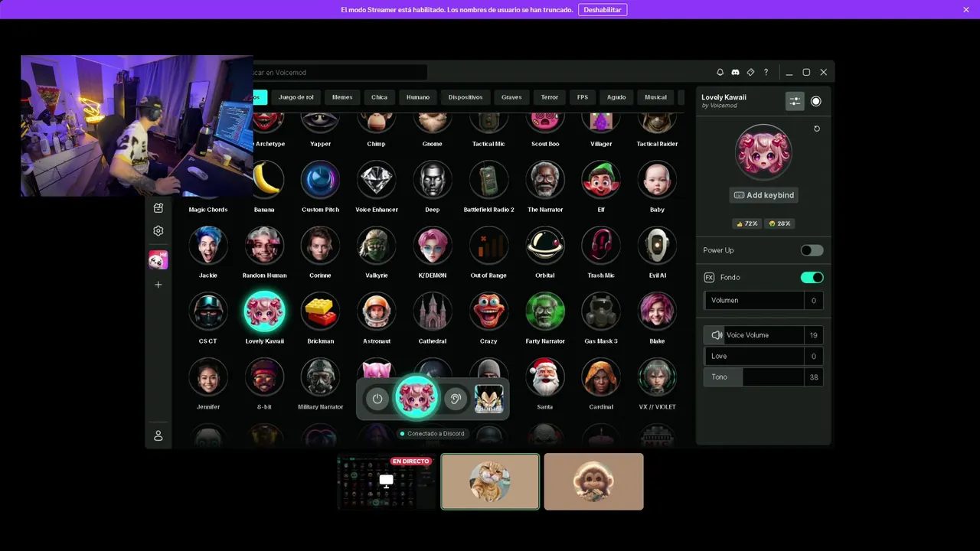This screenshot has width=980, height=551.
Task: Open the account profile icon
Action: coord(158,435)
